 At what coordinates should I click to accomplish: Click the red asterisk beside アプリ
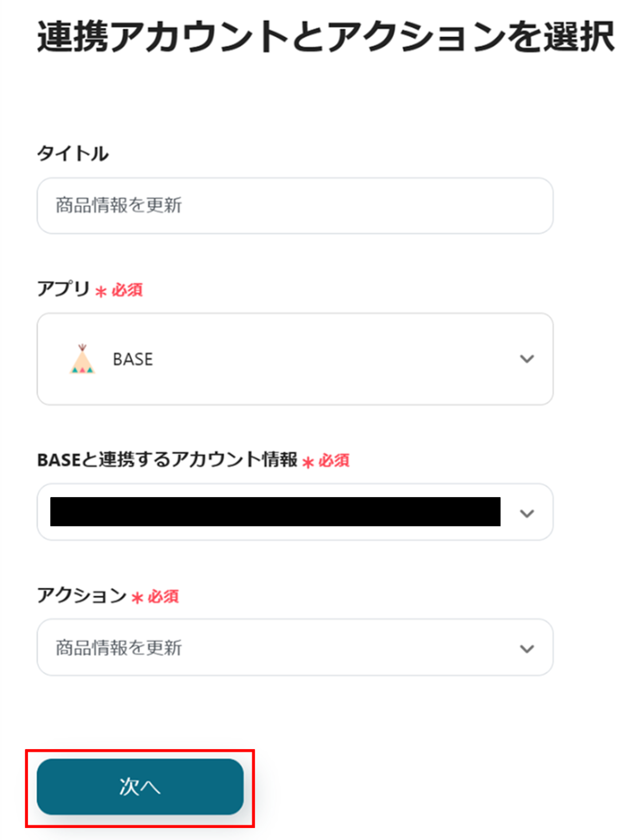click(101, 291)
